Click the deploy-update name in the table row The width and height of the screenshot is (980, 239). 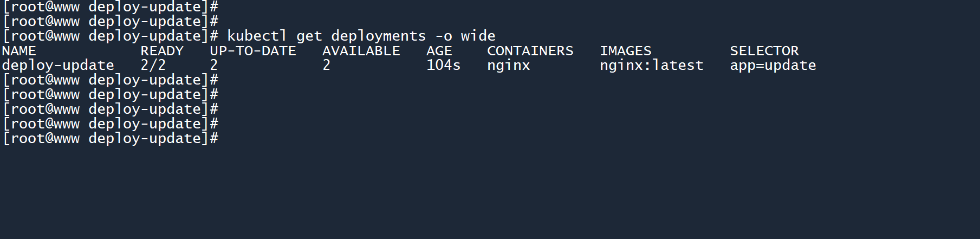(58, 66)
